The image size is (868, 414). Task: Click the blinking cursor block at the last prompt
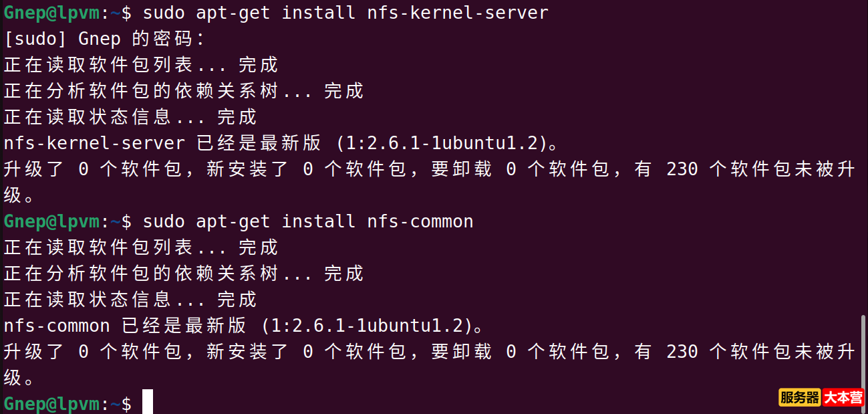click(x=148, y=402)
